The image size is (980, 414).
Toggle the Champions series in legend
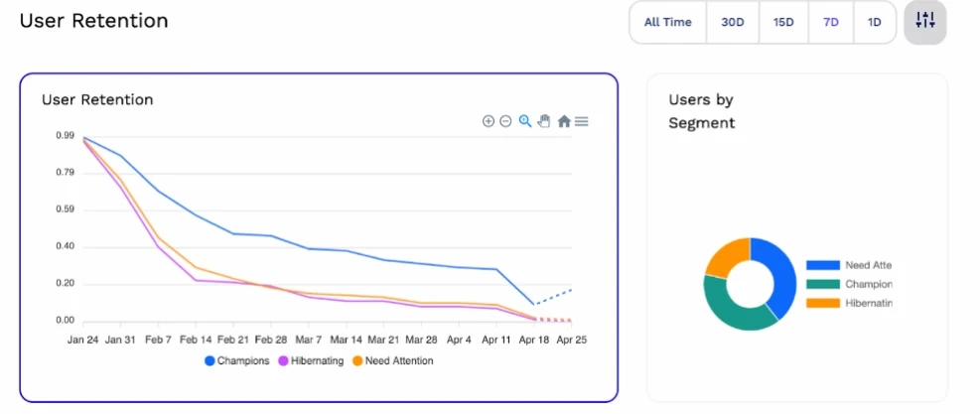coord(237,360)
